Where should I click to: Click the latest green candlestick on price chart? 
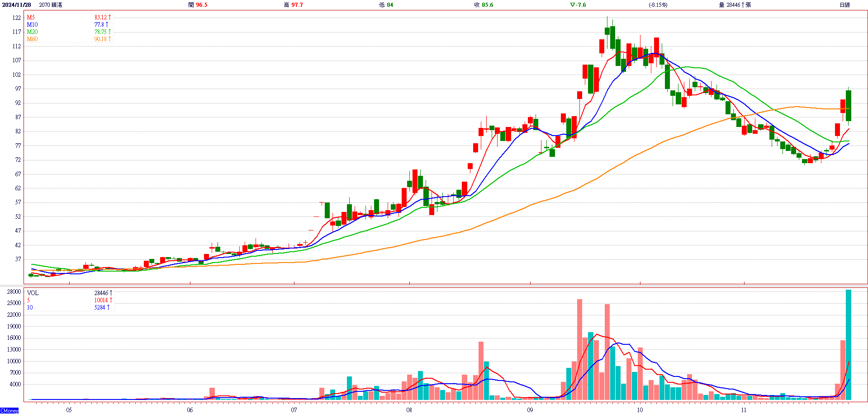pos(849,105)
